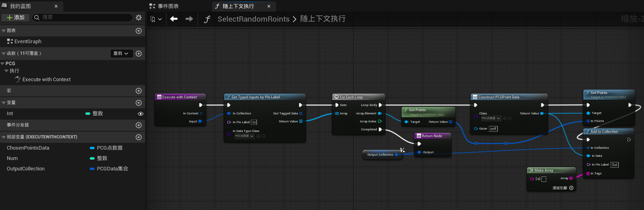The width and height of the screenshot is (644, 210).
Task: Click the 添加 button
Action: [x=15, y=18]
